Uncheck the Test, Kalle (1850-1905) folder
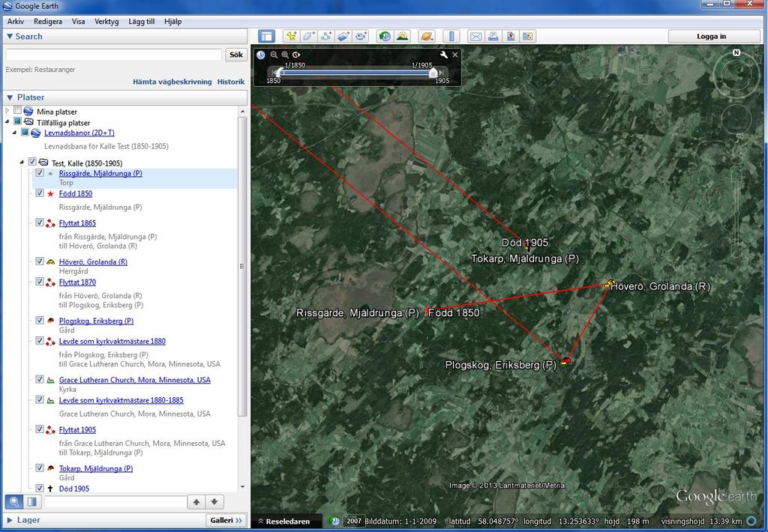The width and height of the screenshot is (768, 532). (x=32, y=162)
